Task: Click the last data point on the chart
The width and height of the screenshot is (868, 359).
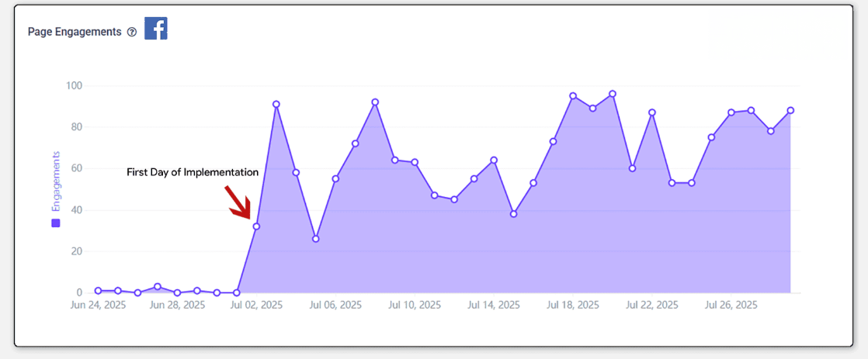Action: (790, 110)
